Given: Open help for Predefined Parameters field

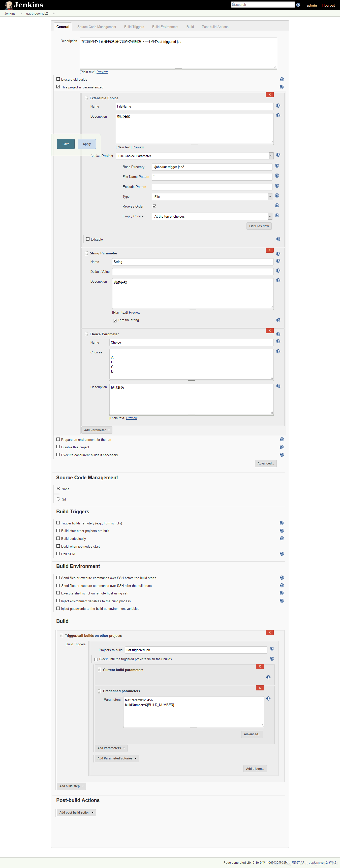Looking at the screenshot, I should [268, 698].
